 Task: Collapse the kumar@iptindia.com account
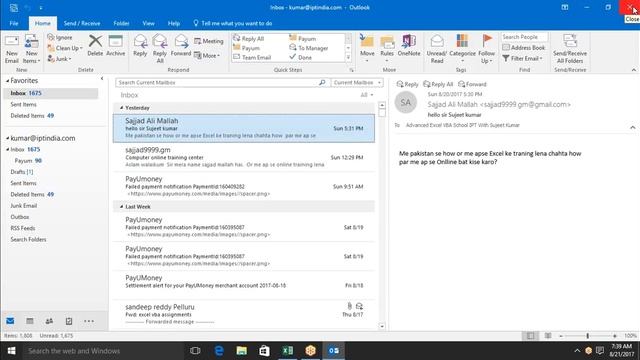[x=7, y=139]
